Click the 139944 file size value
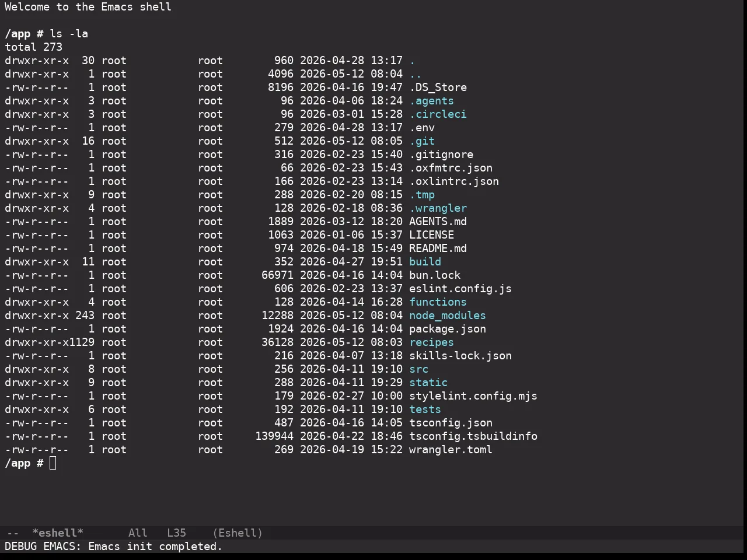Viewport: 747px width, 560px height. (274, 436)
